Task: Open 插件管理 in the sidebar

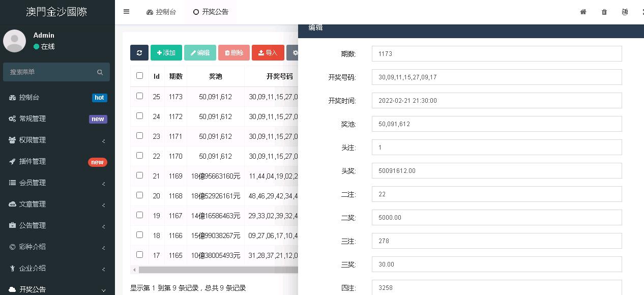Action: 33,161
